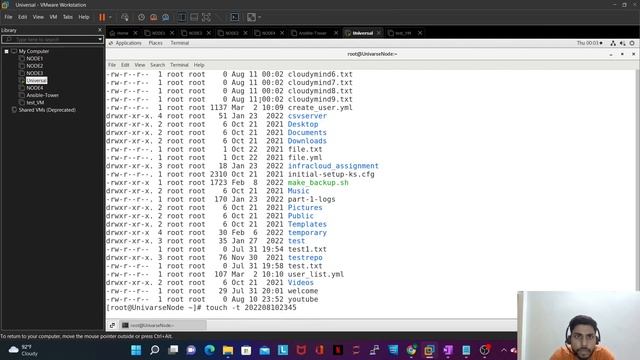Open Google Chrome from the taskbar
640x360 pixels.
pyautogui.click(x=411, y=350)
